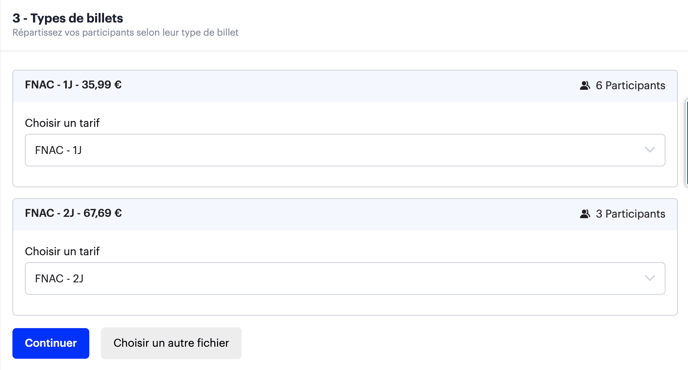This screenshot has height=370, width=688.
Task: Click first Choisir un tarif label
Action: 62,123
